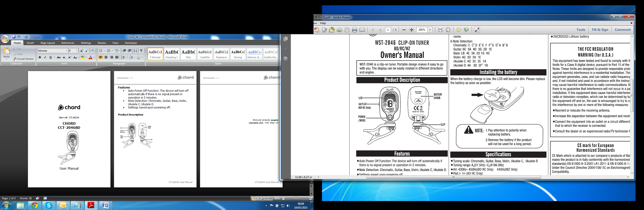Open the line spacing dropdown
This screenshot has height=210, width=644.
(x=124, y=58)
